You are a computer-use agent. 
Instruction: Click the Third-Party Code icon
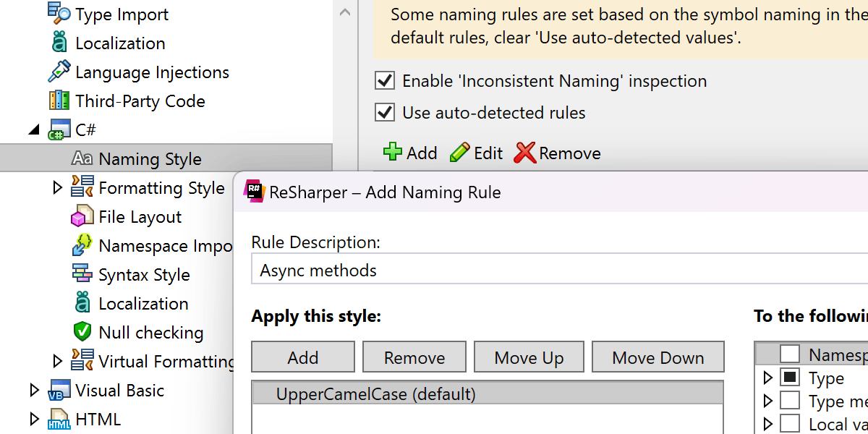59,101
